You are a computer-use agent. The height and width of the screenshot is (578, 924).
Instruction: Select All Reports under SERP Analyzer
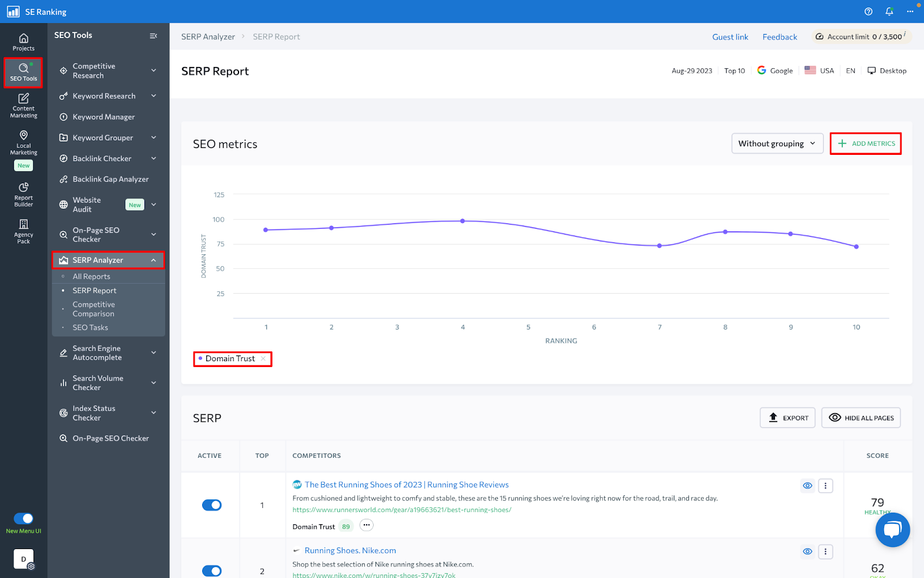coord(91,276)
